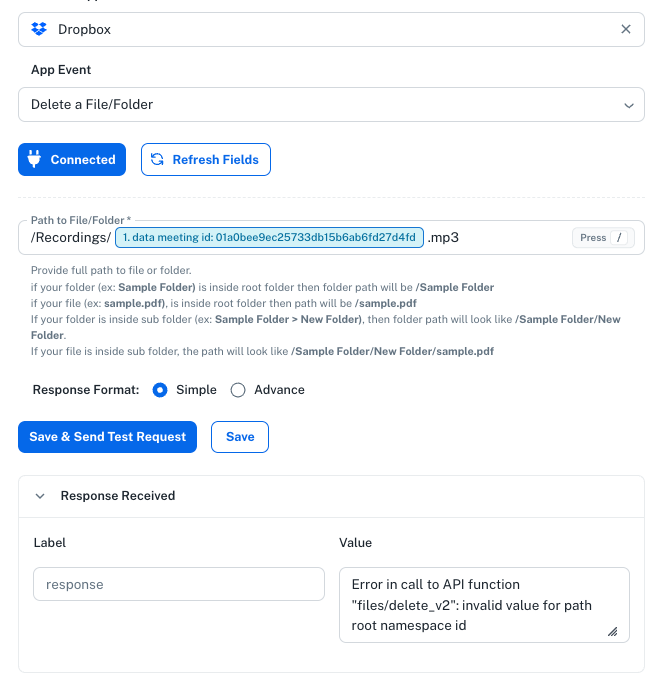Collapse the Response Received chevron
Image resolution: width=654 pixels, height=696 pixels.
click(40, 496)
